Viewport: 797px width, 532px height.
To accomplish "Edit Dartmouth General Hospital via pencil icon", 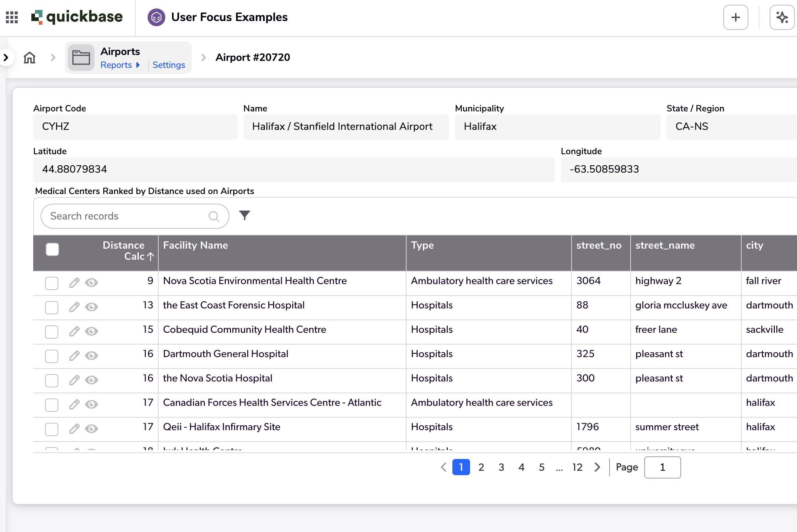I will pos(74,355).
